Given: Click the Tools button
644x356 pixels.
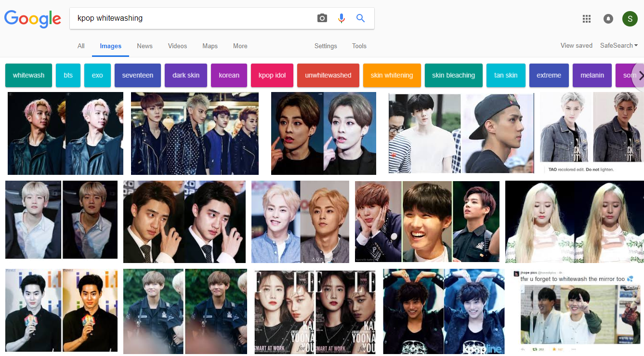Looking at the screenshot, I should pos(359,46).
